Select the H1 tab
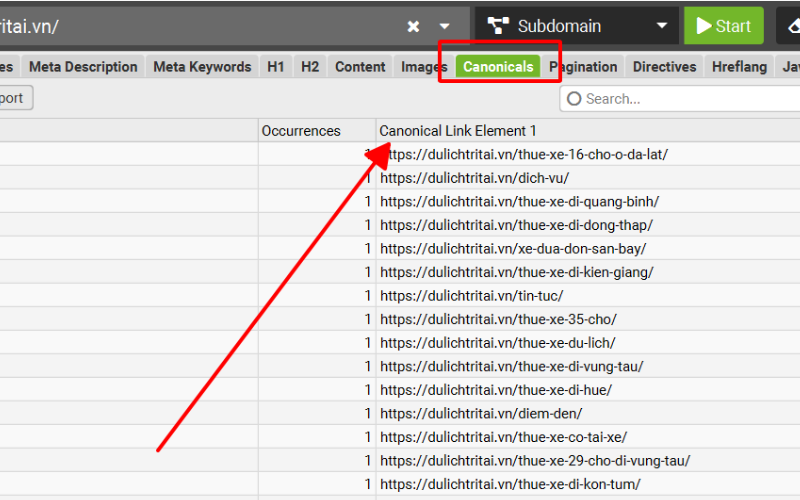Viewport: 800px width, 500px height. pos(276,67)
